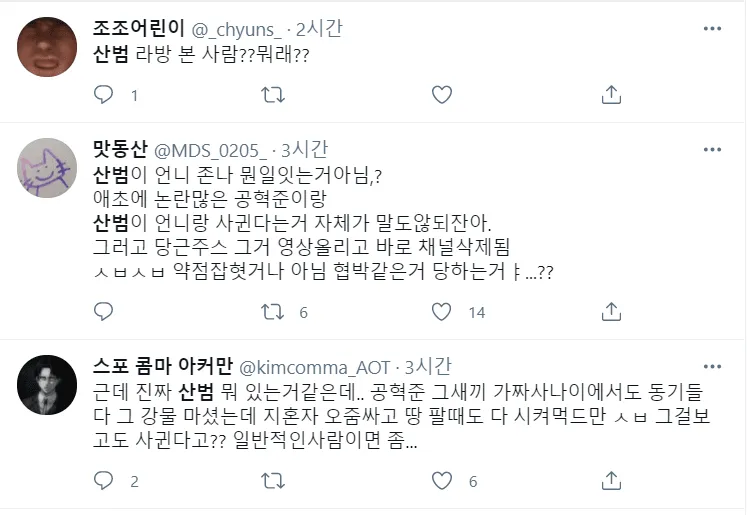Like the tweet by 조조어린이
Viewport: 747px width, 515px height.
441,95
